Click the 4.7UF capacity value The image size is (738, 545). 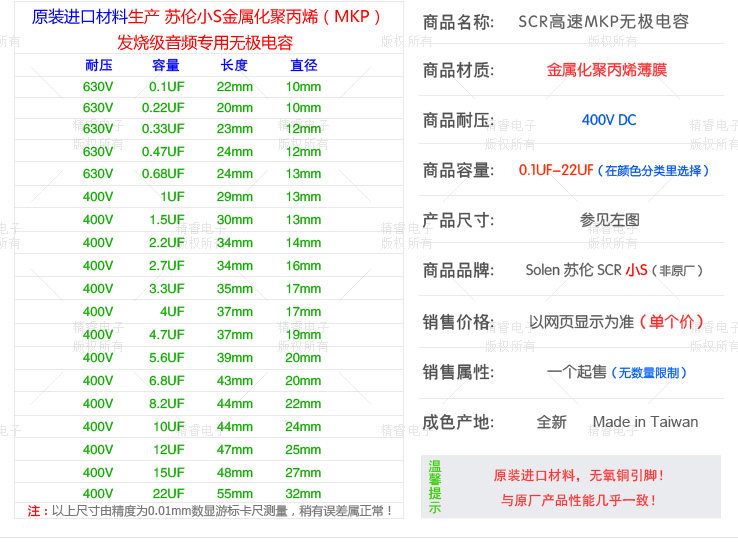(167, 335)
